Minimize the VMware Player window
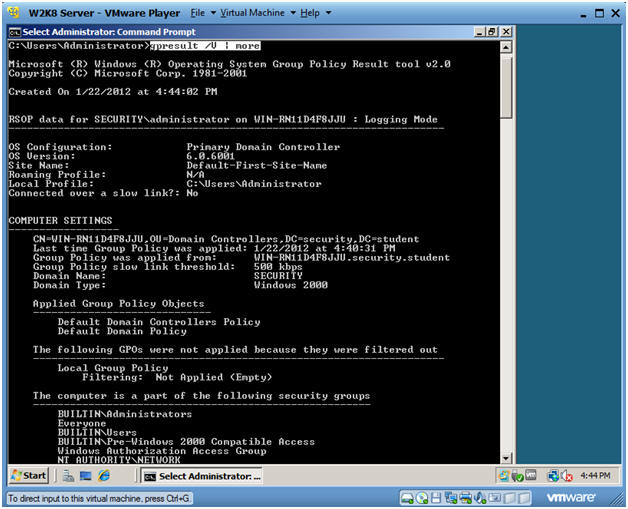 584,14
